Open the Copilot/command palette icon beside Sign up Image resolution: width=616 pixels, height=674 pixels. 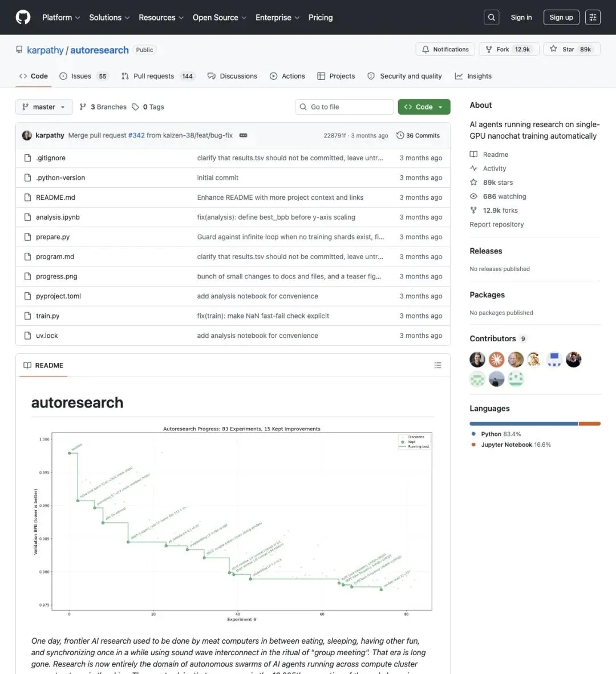[593, 18]
